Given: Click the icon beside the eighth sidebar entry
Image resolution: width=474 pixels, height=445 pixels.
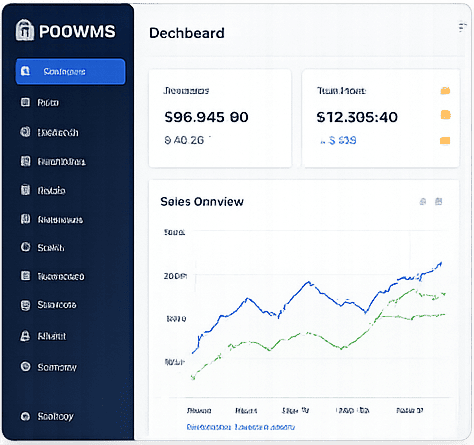Looking at the screenshot, I should [x=25, y=276].
